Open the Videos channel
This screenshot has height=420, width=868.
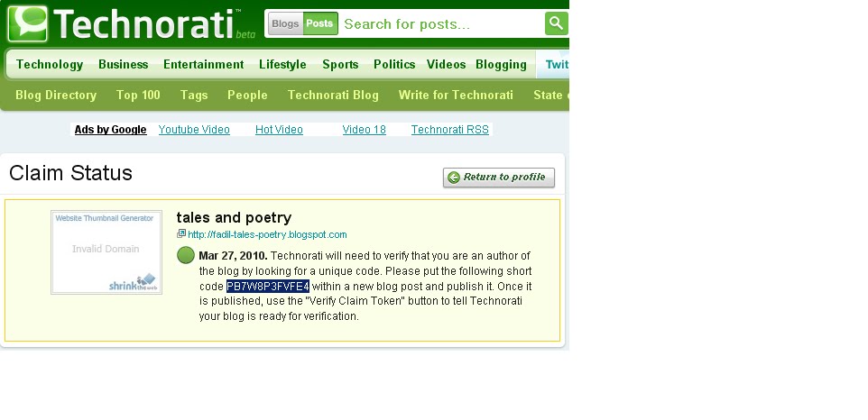(x=446, y=65)
